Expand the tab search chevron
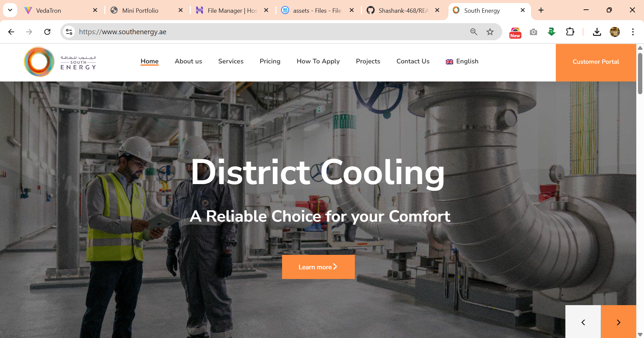This screenshot has width=644, height=338. 10,10
